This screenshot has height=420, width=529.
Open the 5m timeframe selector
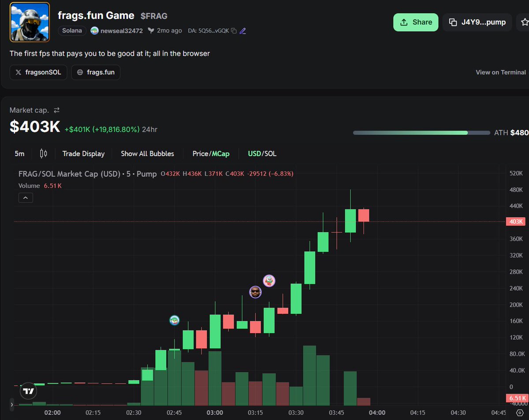19,153
